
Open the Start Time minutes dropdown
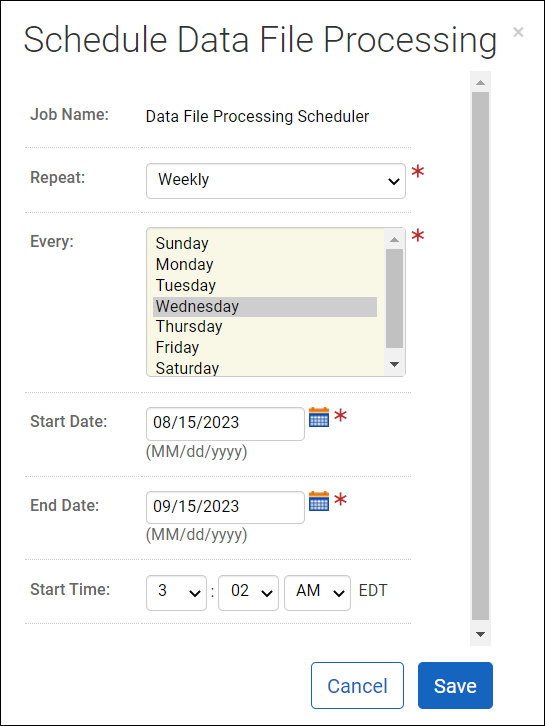(x=248, y=593)
